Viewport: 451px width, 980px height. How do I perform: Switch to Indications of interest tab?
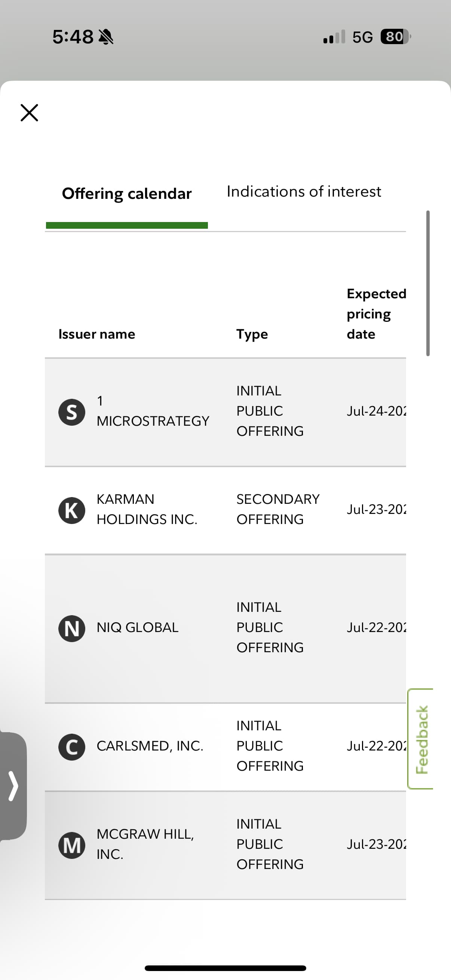303,192
